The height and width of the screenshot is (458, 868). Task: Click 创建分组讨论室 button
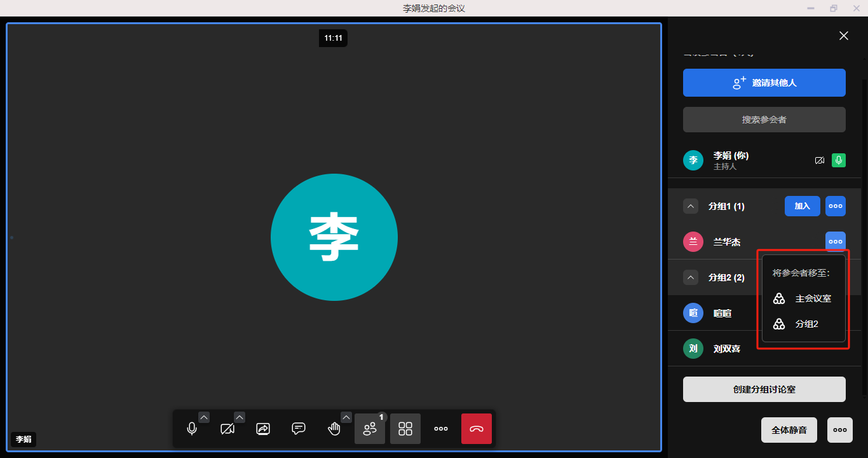[x=764, y=389]
